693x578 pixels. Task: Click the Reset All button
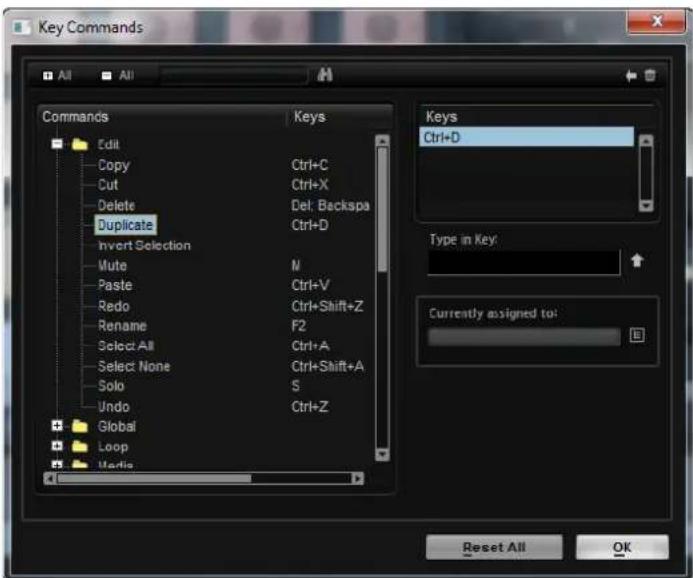pyautogui.click(x=494, y=547)
